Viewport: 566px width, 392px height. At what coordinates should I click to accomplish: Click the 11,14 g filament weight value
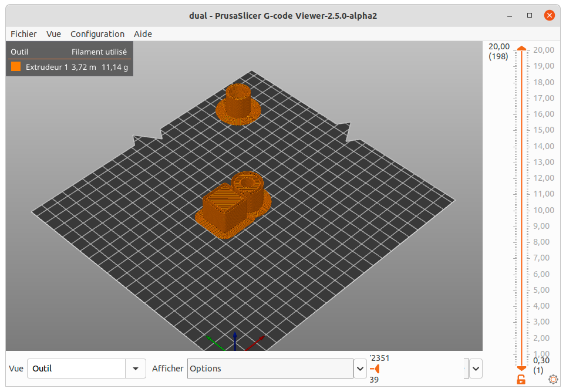pyautogui.click(x=115, y=67)
